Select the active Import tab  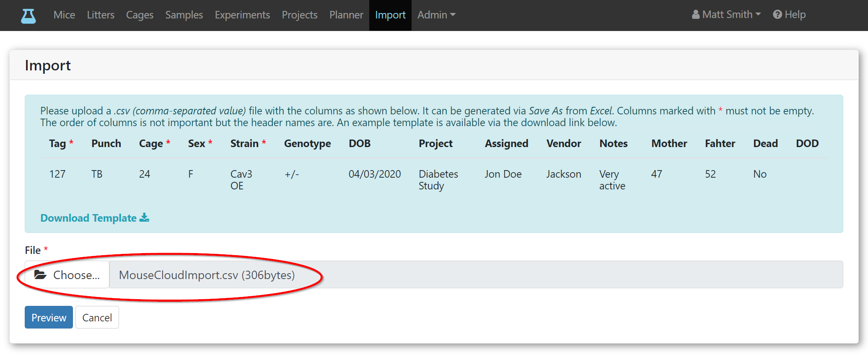pyautogui.click(x=390, y=15)
